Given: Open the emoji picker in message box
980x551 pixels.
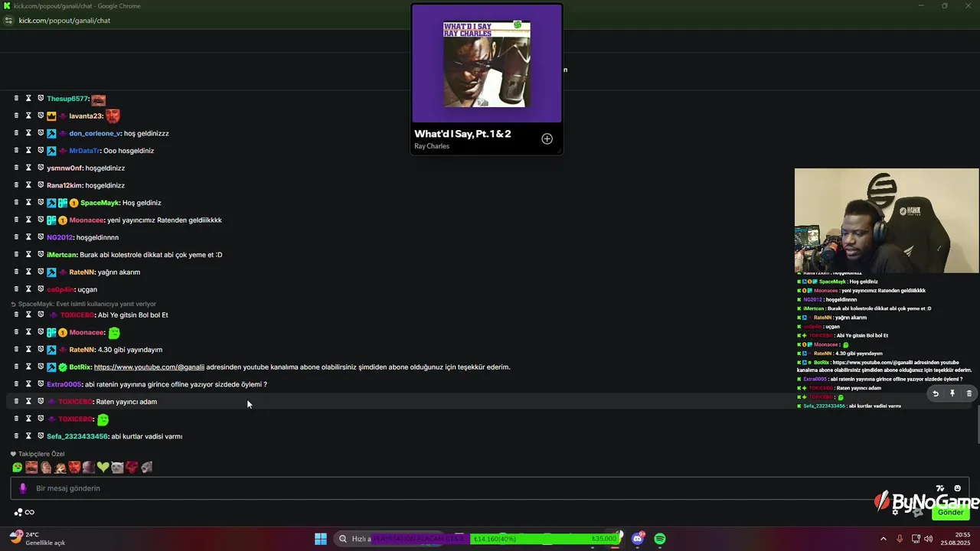Looking at the screenshot, I should point(957,488).
